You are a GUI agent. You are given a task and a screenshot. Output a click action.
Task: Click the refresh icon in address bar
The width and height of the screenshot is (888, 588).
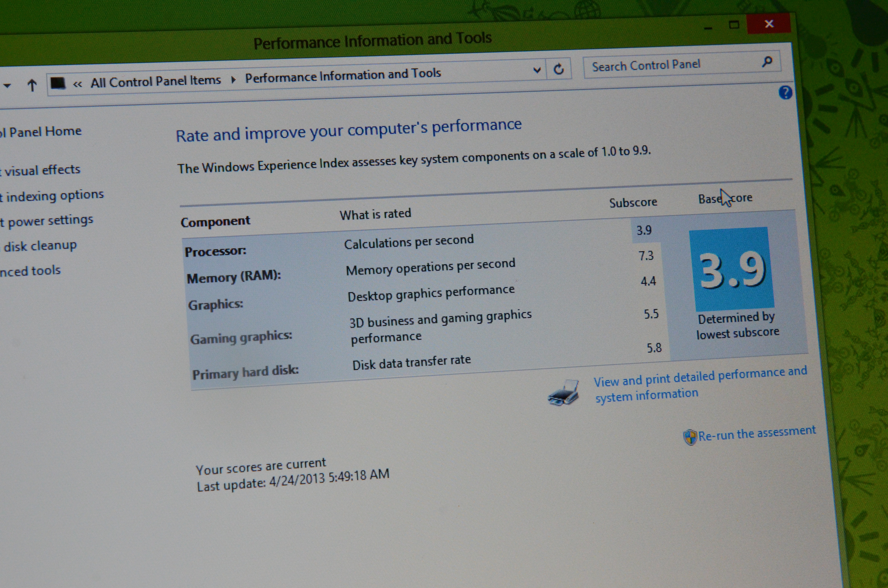pyautogui.click(x=559, y=69)
